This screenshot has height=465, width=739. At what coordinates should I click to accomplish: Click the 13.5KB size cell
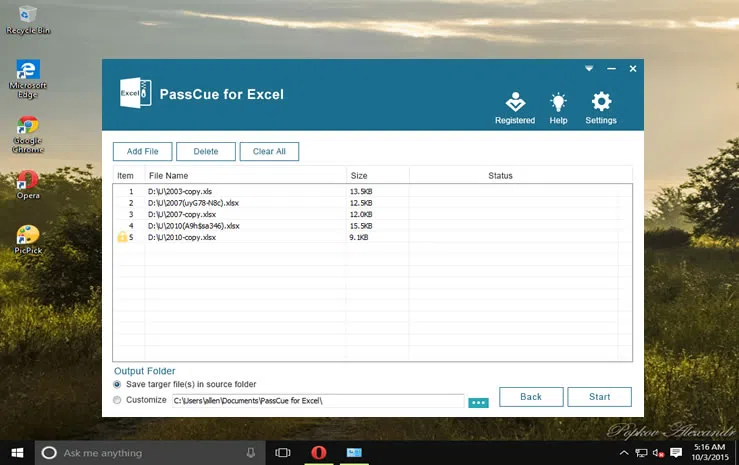tap(361, 191)
